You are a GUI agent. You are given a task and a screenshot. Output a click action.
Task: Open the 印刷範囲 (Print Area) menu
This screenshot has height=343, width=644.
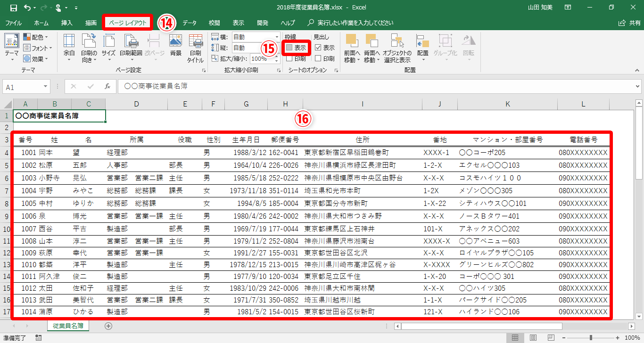pos(131,49)
